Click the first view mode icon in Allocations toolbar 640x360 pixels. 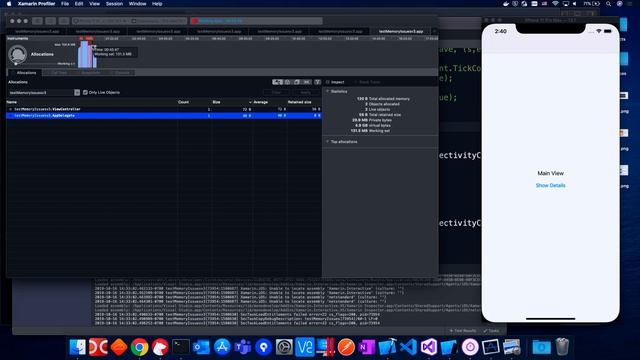click(278, 82)
